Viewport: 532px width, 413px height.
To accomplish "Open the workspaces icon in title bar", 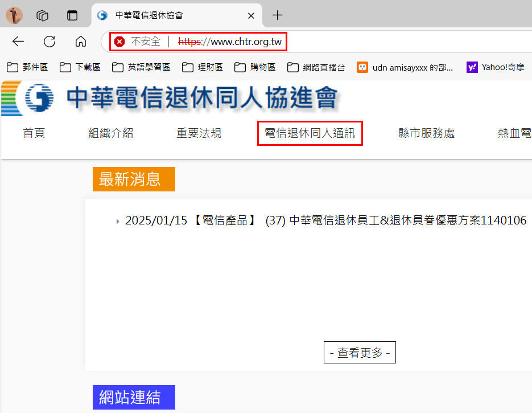I will pyautogui.click(x=43, y=15).
